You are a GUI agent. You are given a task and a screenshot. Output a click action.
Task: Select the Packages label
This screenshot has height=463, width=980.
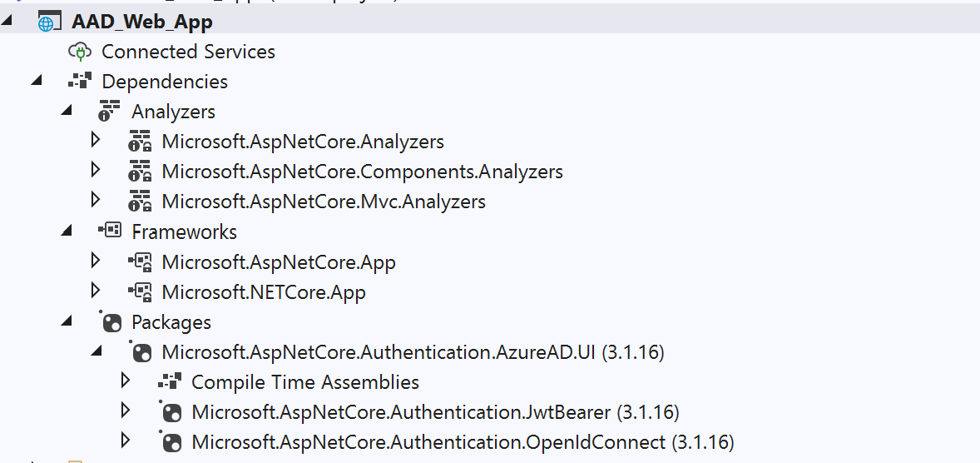171,322
